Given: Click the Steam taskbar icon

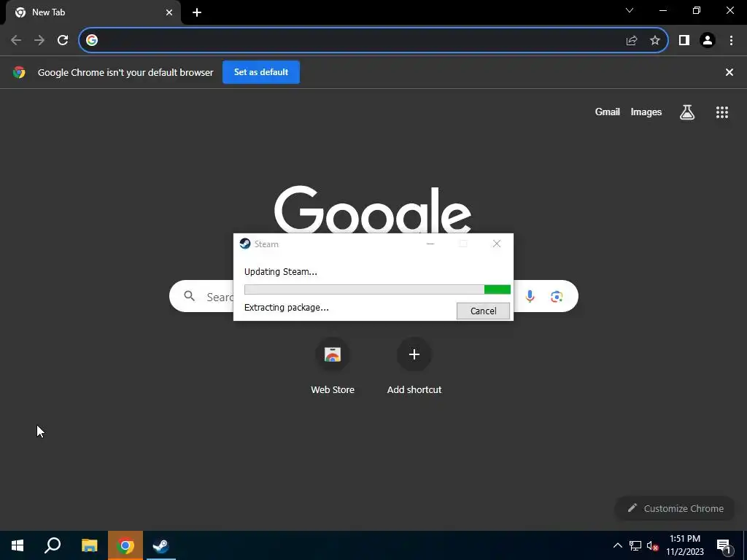Looking at the screenshot, I should coord(161,545).
